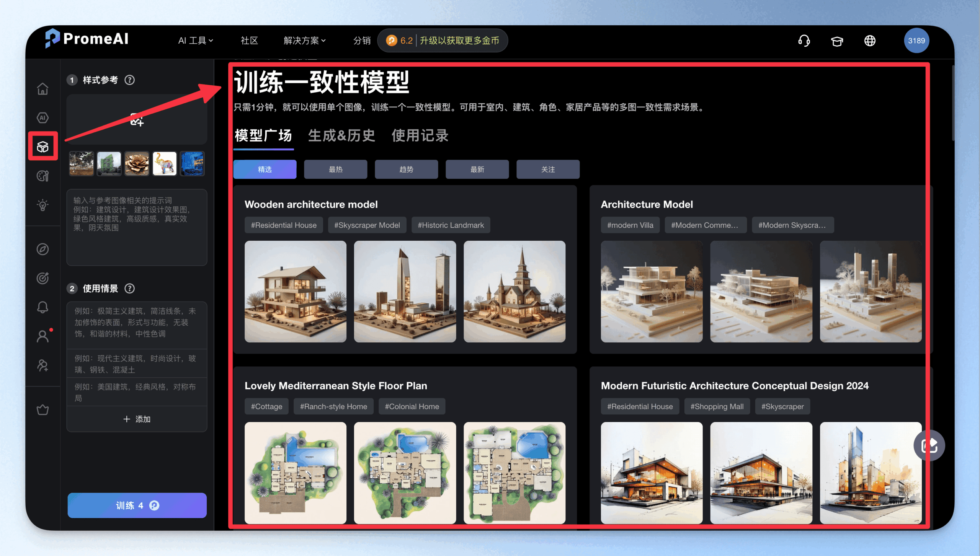Switch to the 使用记录 tab
The image size is (980, 556).
(x=420, y=136)
